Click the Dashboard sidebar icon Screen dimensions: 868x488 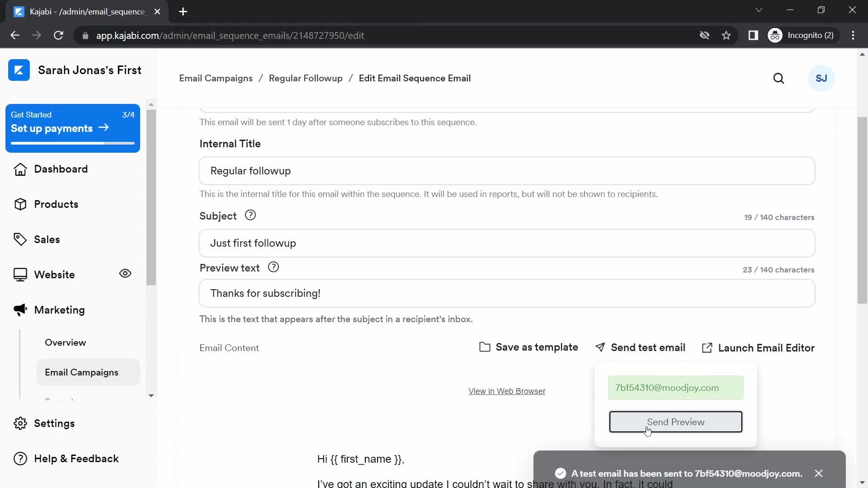[x=20, y=169]
